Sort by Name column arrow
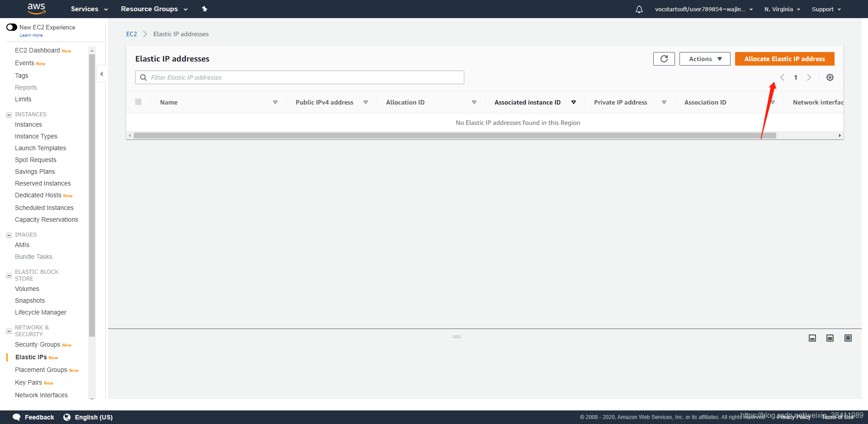Viewport: 868px width, 424px height. click(275, 102)
